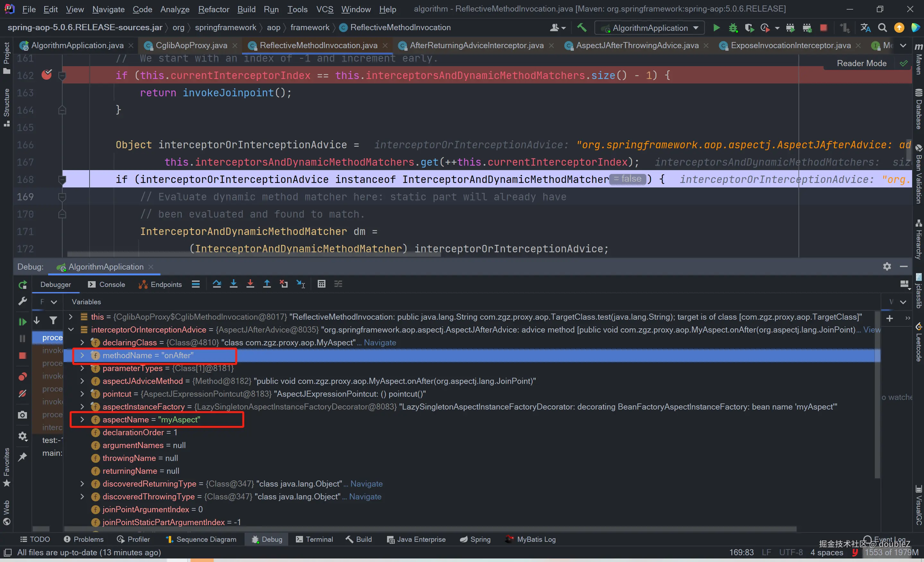Open Terminal tool window button
This screenshot has height=562, width=924.
tap(315, 539)
